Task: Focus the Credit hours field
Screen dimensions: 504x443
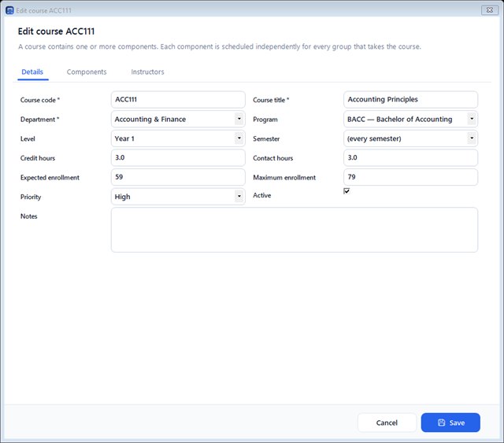Action: [x=178, y=157]
